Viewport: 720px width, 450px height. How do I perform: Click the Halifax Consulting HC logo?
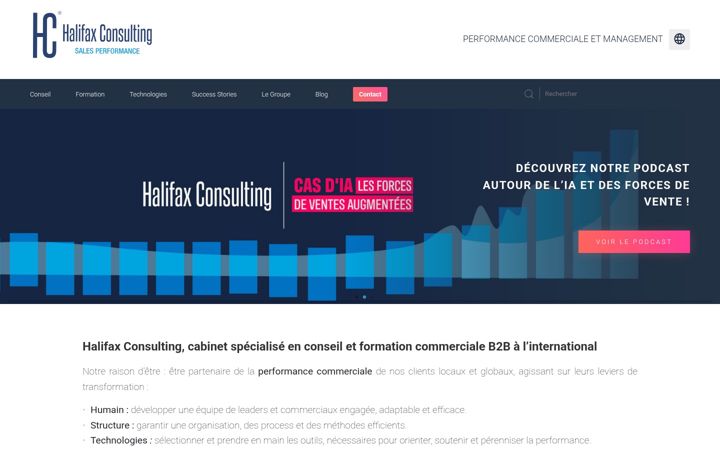[x=92, y=35]
